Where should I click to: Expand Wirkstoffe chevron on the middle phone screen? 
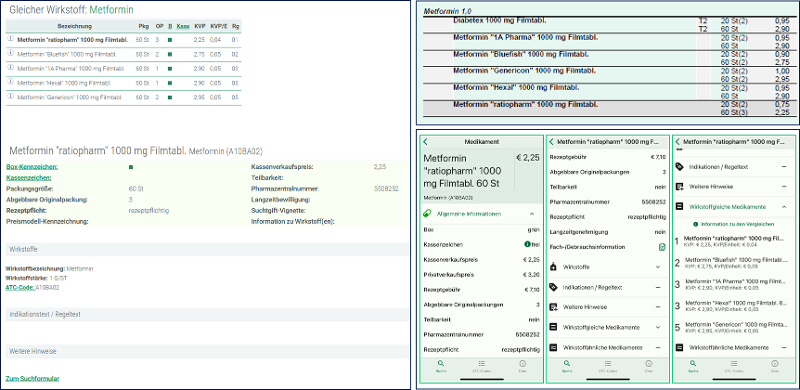(x=658, y=267)
